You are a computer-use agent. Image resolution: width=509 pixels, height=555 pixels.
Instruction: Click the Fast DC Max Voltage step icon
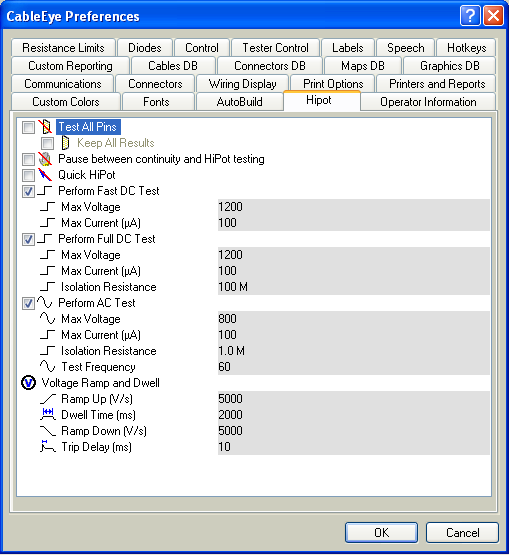[48, 207]
